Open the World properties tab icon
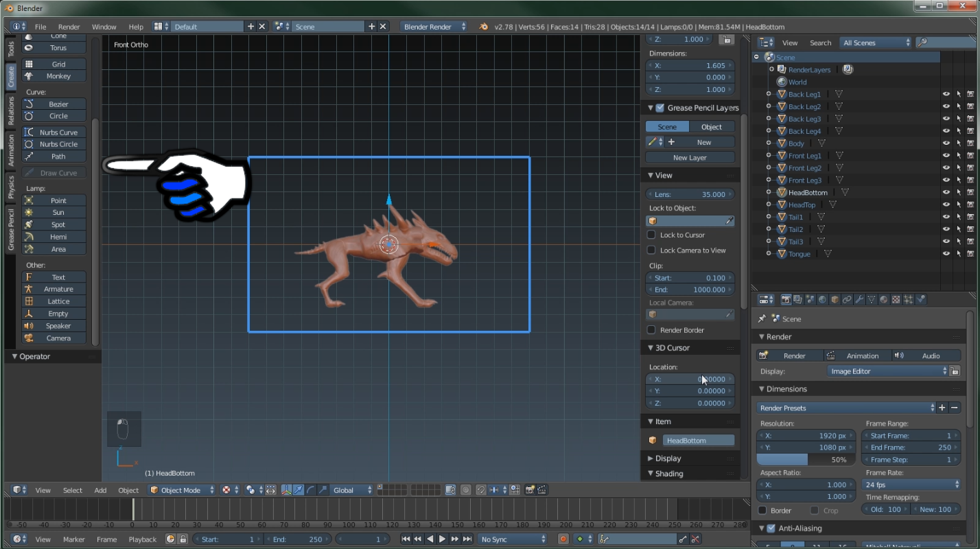The image size is (980, 549). click(822, 299)
